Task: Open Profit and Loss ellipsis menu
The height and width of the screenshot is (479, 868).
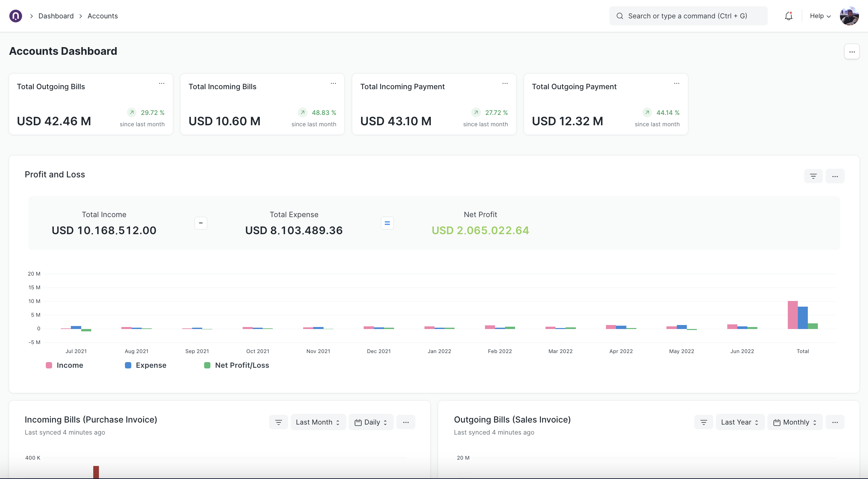Action: (x=835, y=176)
